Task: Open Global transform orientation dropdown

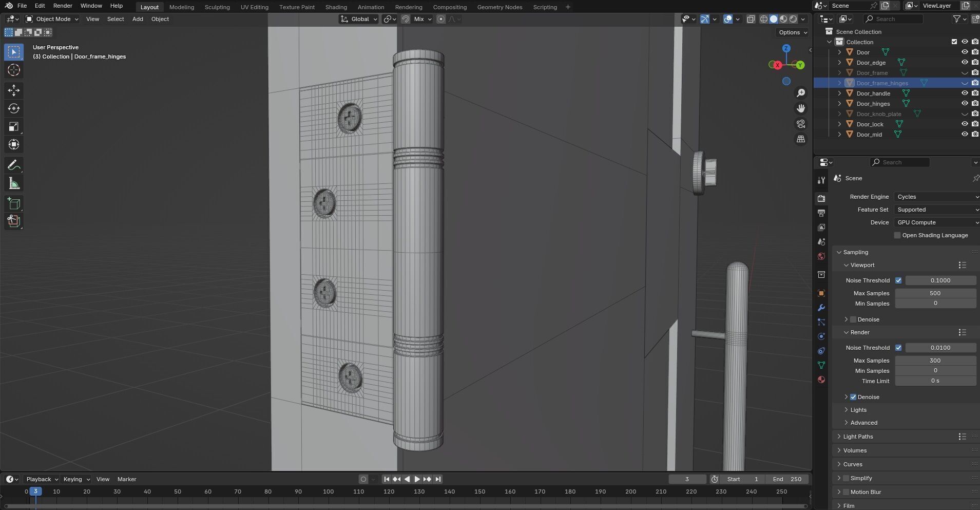Action: 359,19
